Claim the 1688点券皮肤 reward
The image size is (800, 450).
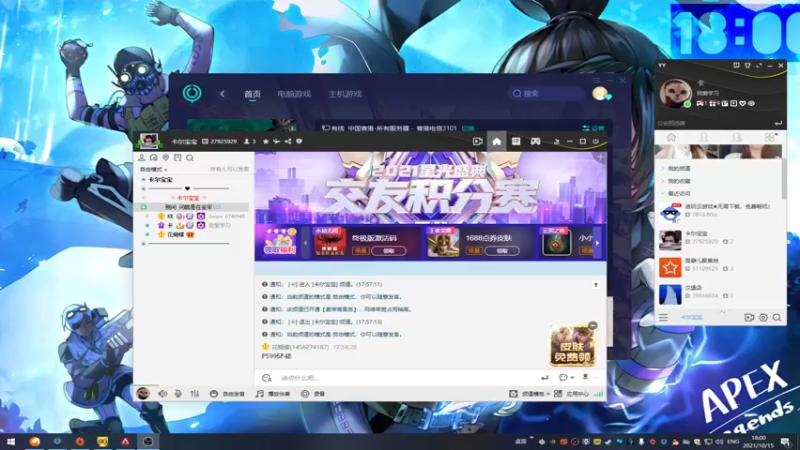(x=502, y=251)
